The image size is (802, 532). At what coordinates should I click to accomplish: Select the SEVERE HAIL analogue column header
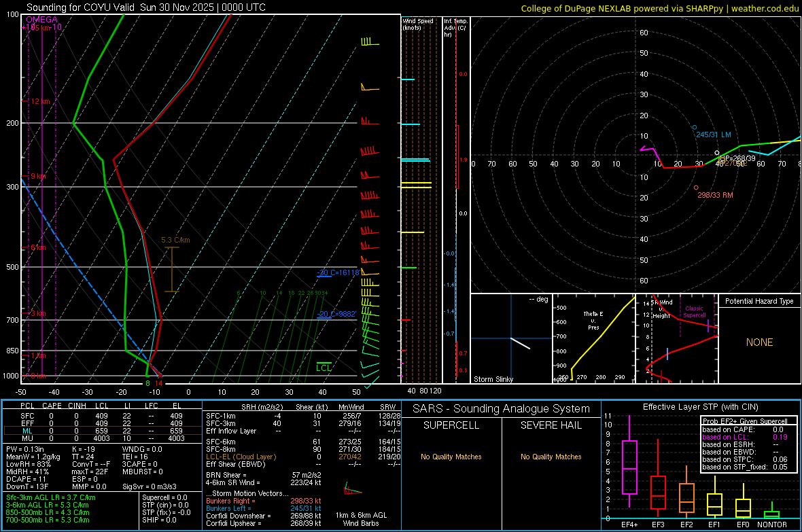(x=551, y=425)
